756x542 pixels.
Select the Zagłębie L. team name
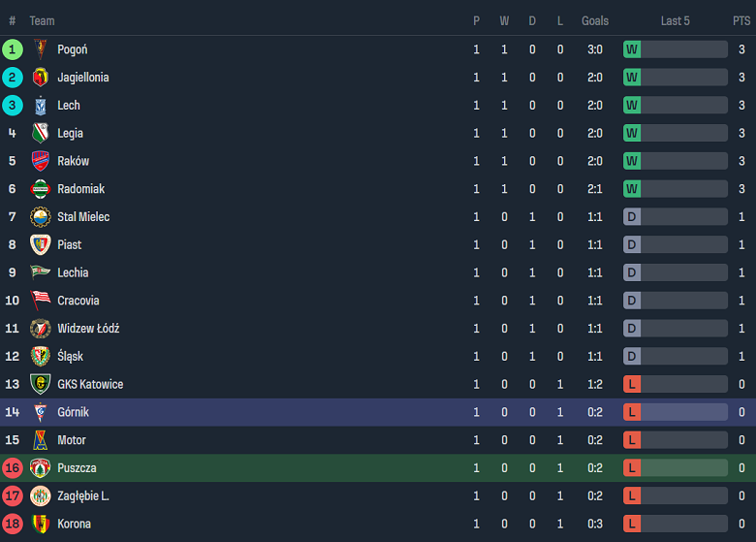(x=83, y=496)
